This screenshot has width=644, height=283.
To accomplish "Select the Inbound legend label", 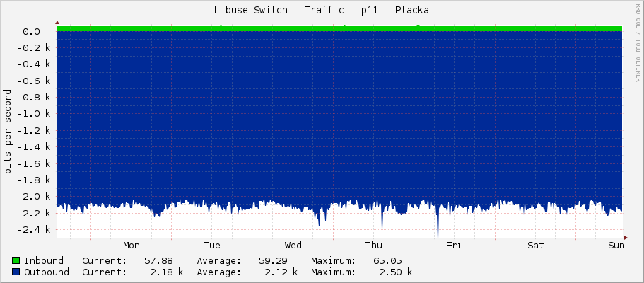I will 44,261.
